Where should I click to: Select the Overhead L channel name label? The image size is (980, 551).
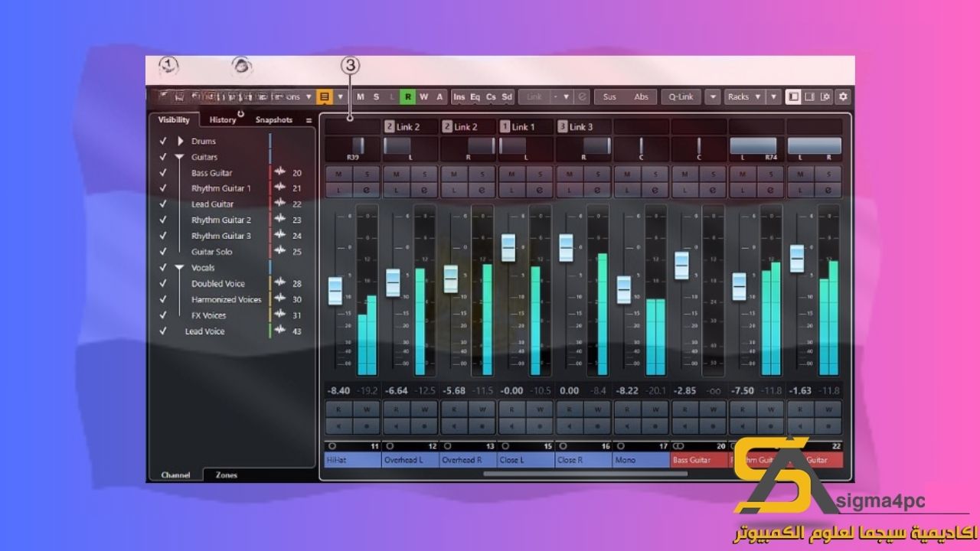(x=410, y=460)
